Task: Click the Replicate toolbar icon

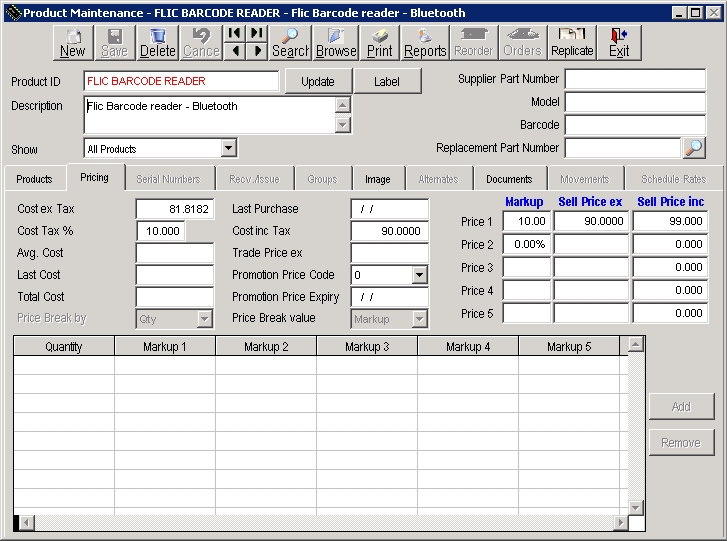Action: 572,42
